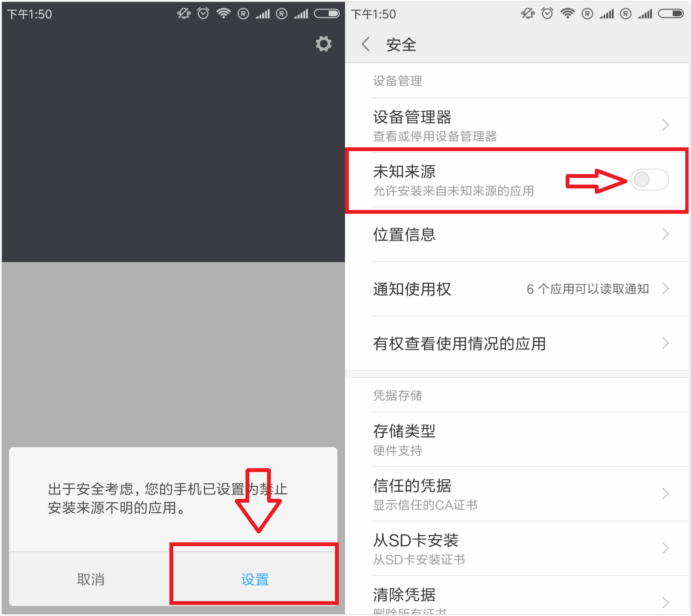Tap the alarm clock icon in left status bar
The width and height of the screenshot is (691, 616).
203,13
